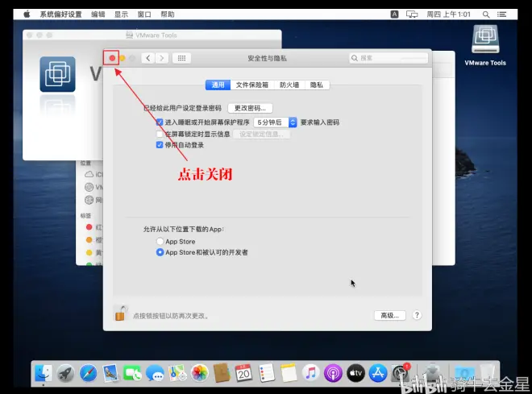Open App Store icon in dock
Image resolution: width=532 pixels, height=394 pixels.
click(x=378, y=373)
